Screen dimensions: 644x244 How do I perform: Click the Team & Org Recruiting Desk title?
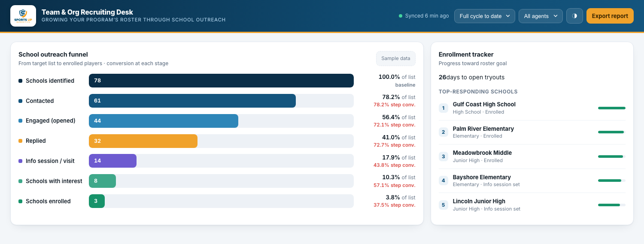coord(87,12)
